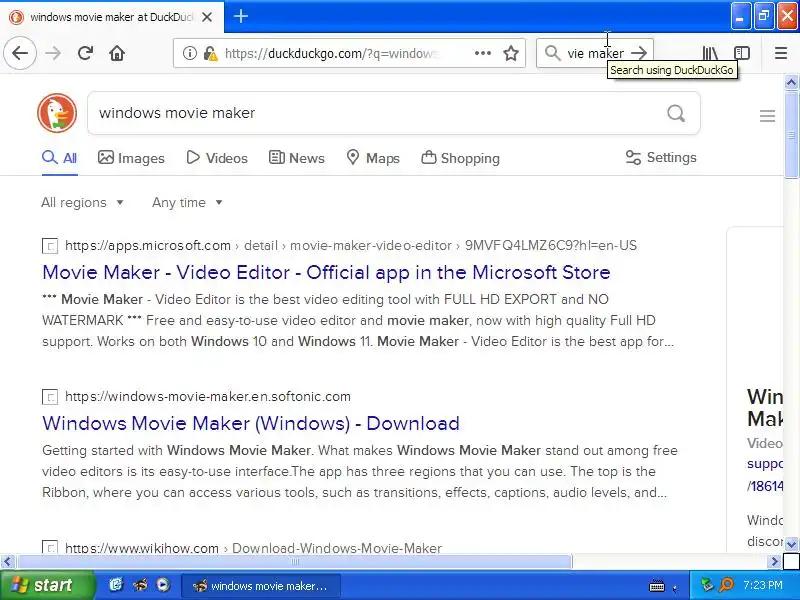Open the Firefox hamburger menu
Image resolution: width=800 pixels, height=600 pixels.
coord(781,53)
